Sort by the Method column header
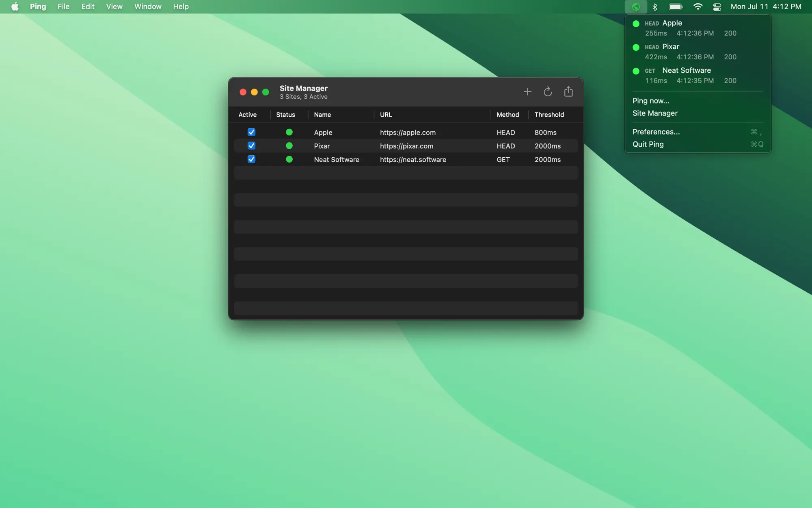The image size is (812, 508). [508, 115]
